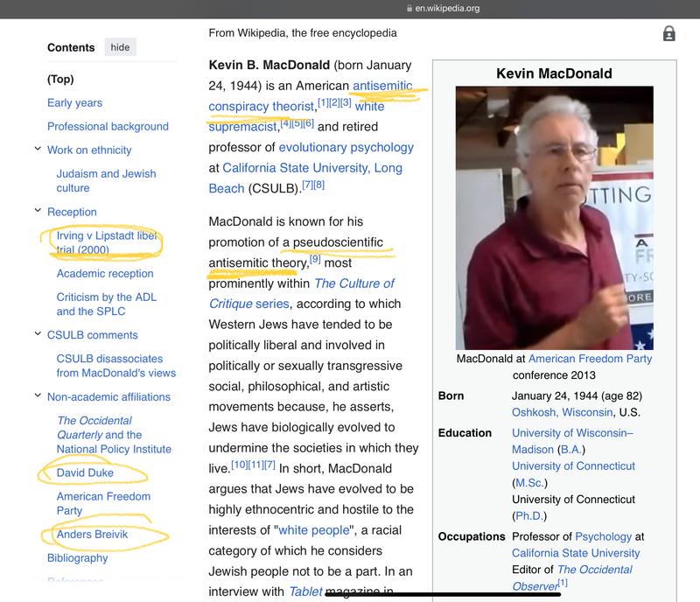Viewport: 700px width, 602px height.
Task: Open the Early years section
Action: (74, 102)
